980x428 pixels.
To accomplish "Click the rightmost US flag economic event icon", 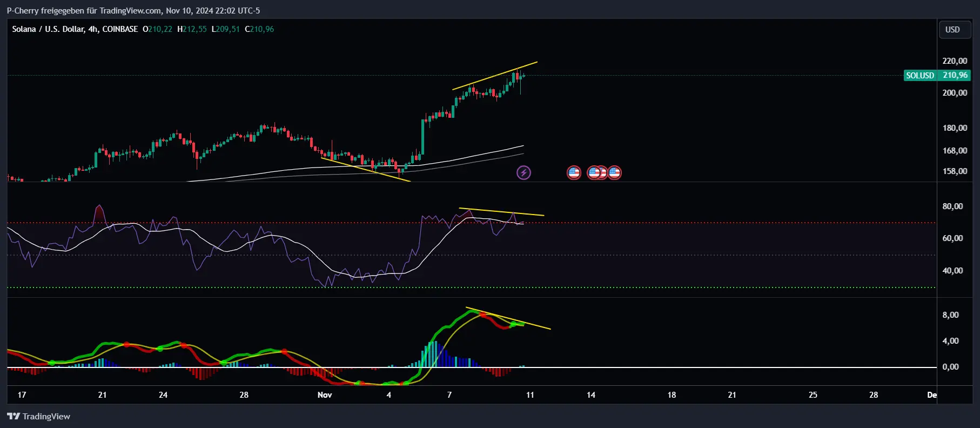I will (x=614, y=173).
